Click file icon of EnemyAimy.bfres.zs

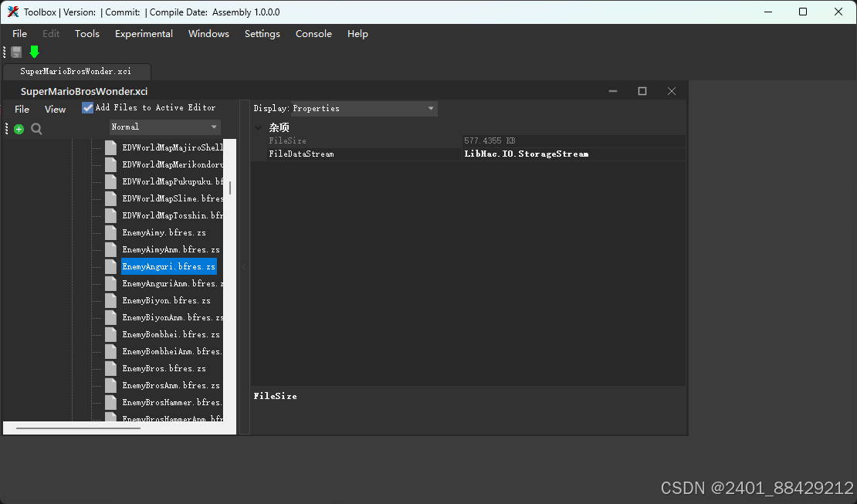pos(111,232)
